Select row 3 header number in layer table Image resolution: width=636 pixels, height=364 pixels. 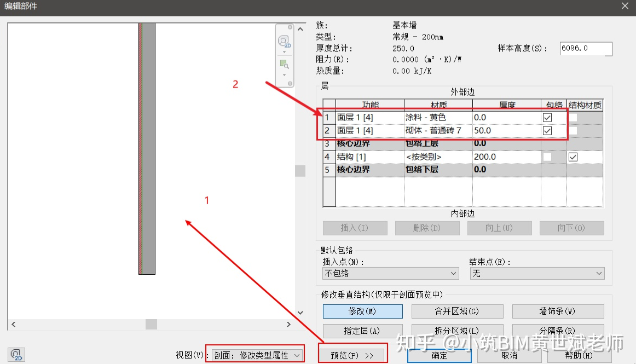(x=329, y=143)
